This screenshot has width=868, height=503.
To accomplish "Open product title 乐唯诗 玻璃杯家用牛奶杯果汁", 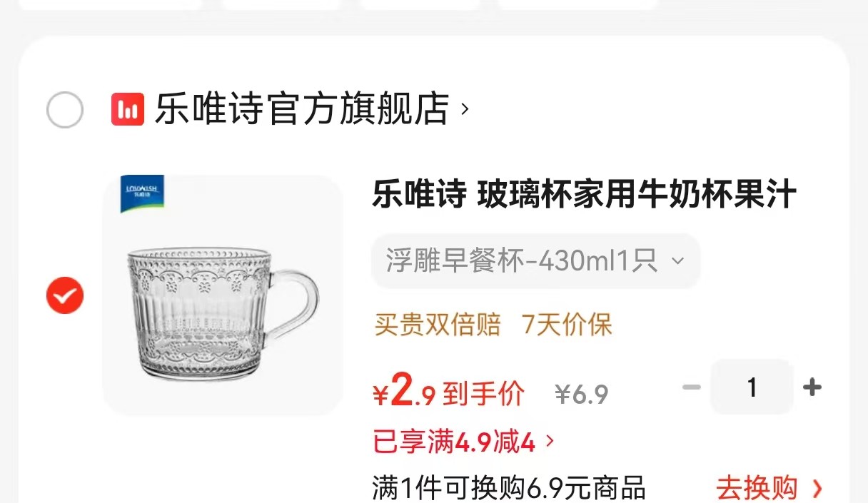I will point(584,194).
